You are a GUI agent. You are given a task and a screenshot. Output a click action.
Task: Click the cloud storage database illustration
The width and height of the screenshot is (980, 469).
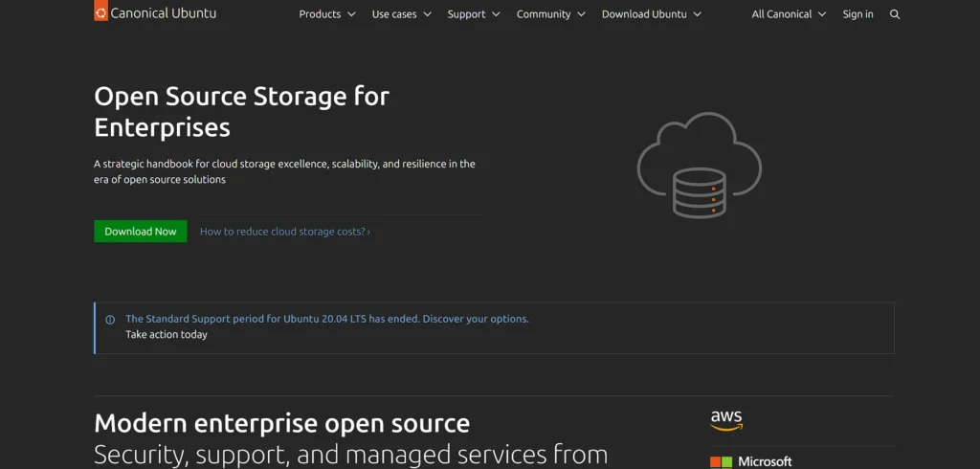pos(699,166)
